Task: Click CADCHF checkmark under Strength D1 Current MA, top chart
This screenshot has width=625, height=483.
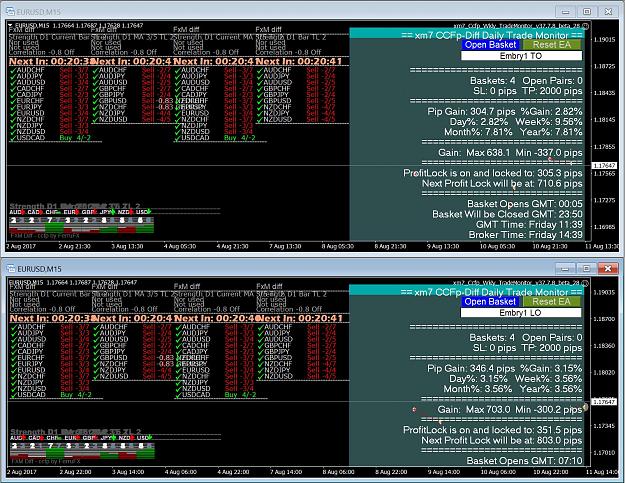Action: coord(177,89)
